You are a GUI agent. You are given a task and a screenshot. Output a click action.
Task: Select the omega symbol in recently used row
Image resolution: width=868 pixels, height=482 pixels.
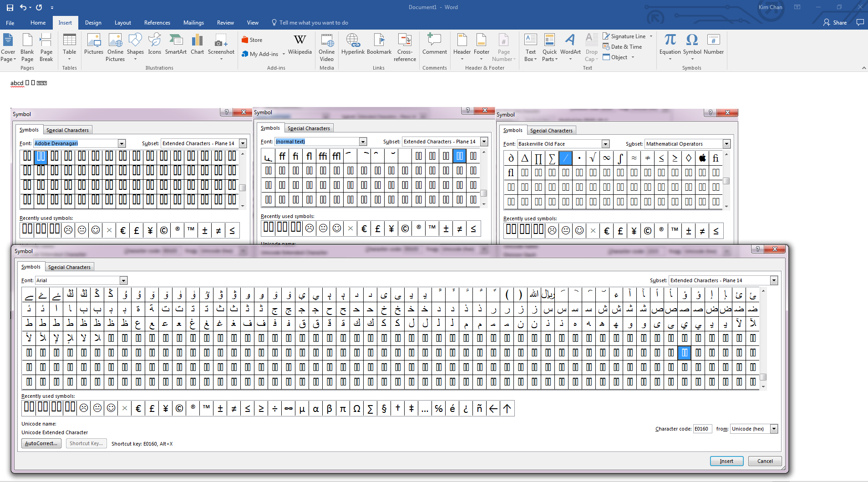pyautogui.click(x=357, y=409)
